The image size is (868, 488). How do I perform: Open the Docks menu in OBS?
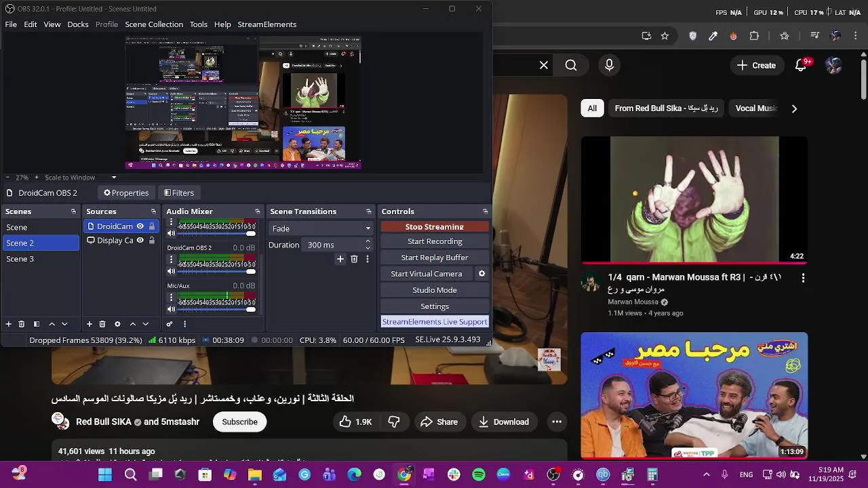[78, 24]
